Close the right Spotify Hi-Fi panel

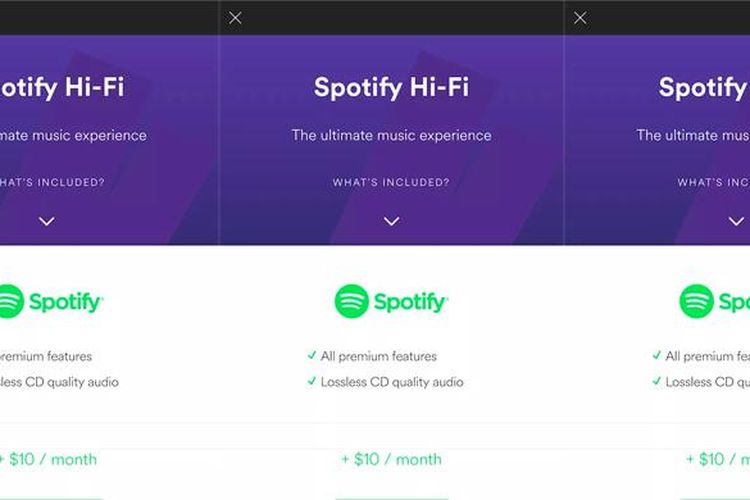(580, 18)
